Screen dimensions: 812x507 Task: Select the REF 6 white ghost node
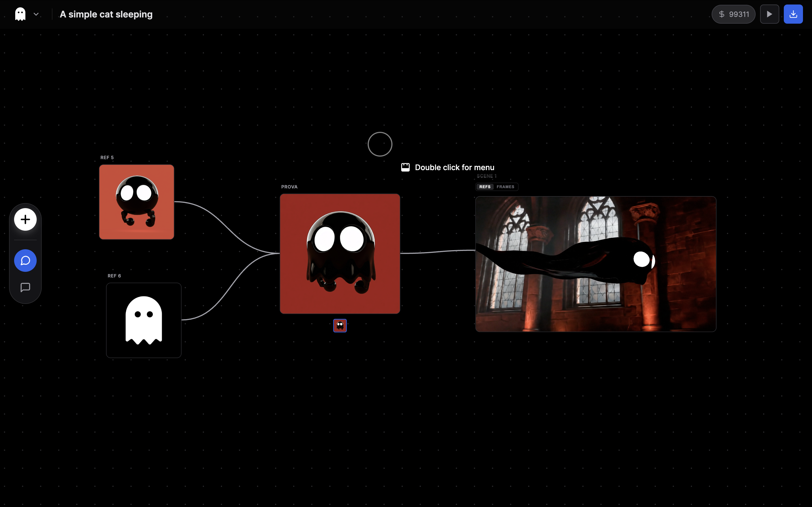[144, 320]
